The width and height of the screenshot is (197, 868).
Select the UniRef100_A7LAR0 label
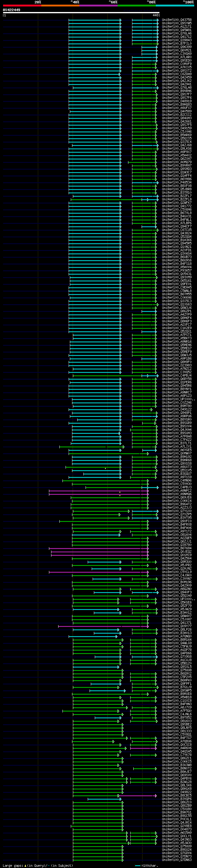pyautogui.click(x=177, y=57)
